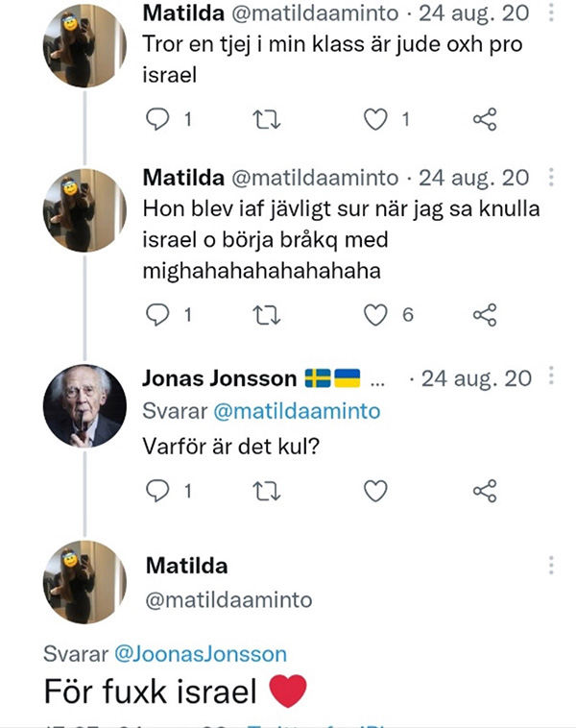Screen dimensions: 576x728
Task: Share the 'Hon blev iaf' tweet
Action: [x=485, y=314]
